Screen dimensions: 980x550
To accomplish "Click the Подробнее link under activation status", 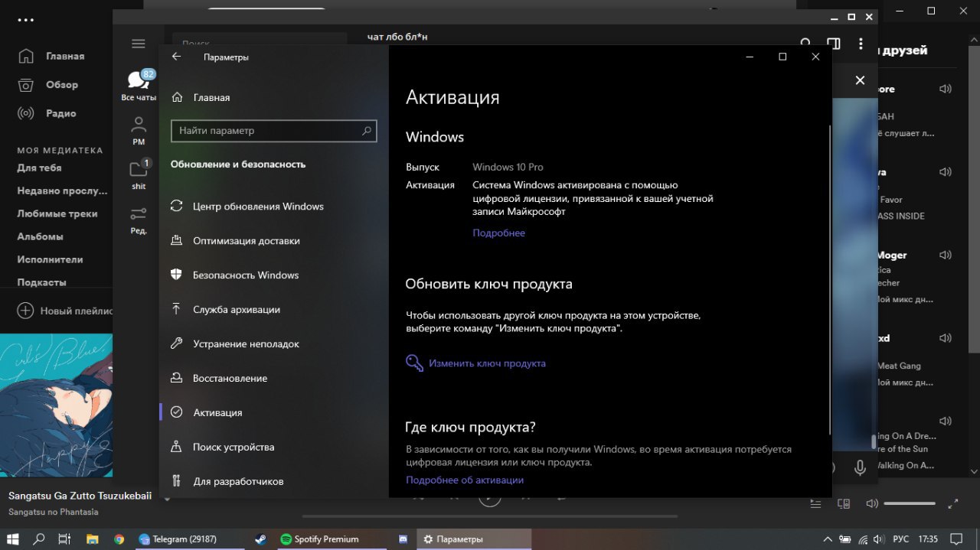I will click(x=498, y=233).
